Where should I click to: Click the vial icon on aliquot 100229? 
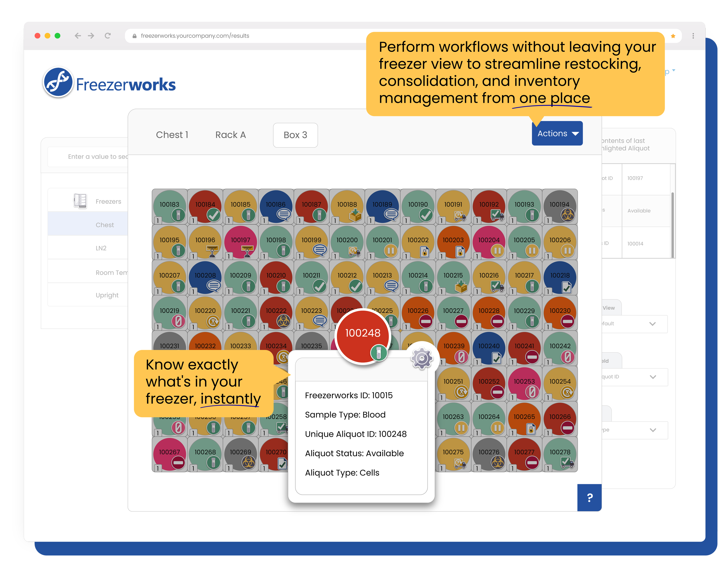(x=532, y=321)
